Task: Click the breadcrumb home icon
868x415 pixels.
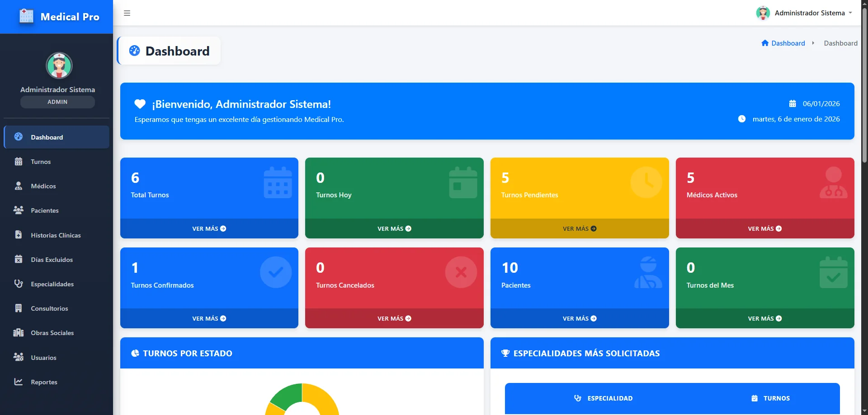Action: 765,43
